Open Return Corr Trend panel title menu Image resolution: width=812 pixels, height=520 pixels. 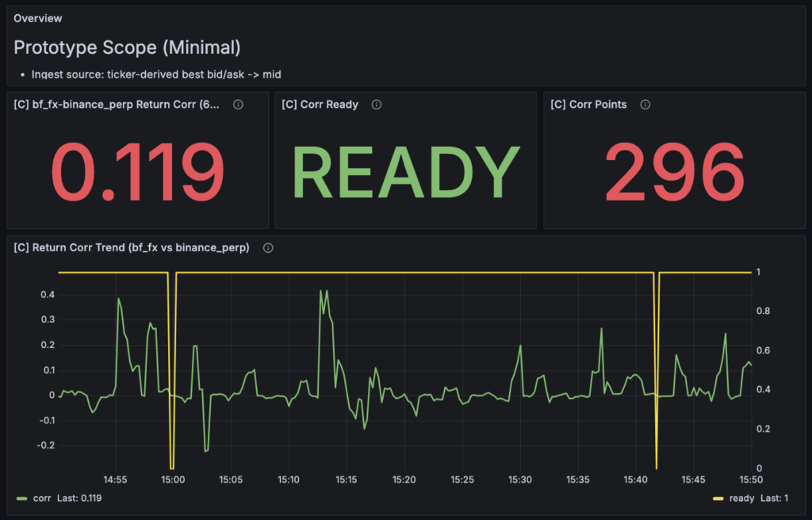click(132, 248)
